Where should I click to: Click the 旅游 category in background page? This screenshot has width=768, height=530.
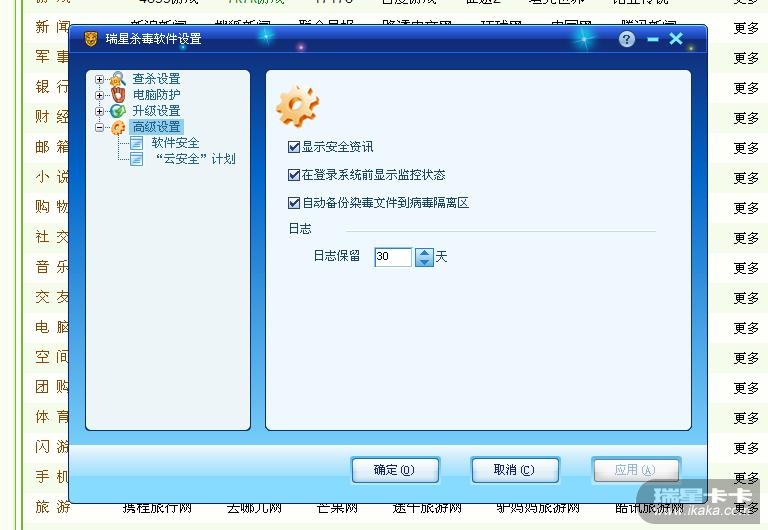[x=53, y=507]
